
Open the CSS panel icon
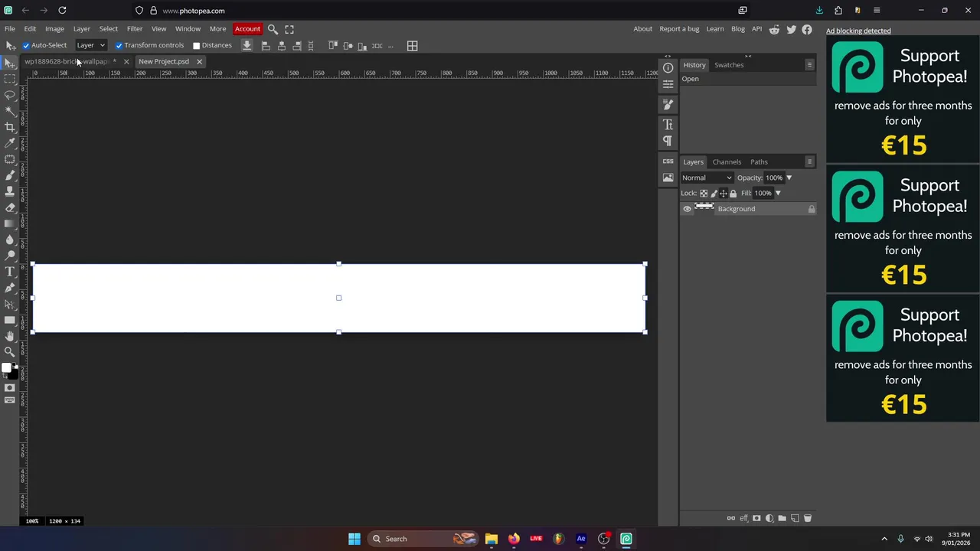tap(668, 161)
